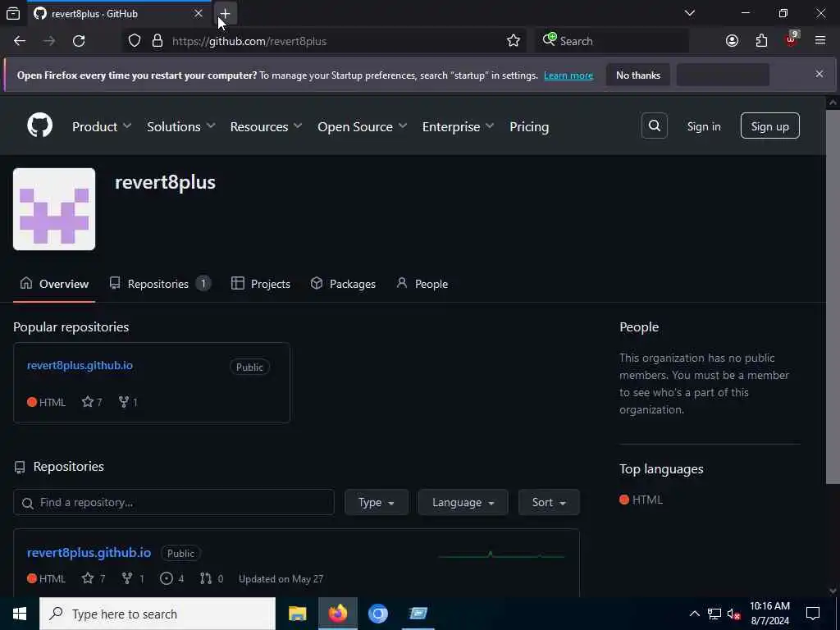The height and width of the screenshot is (630, 840).
Task: Click pull requests count 0 in repository list
Action: (212, 578)
